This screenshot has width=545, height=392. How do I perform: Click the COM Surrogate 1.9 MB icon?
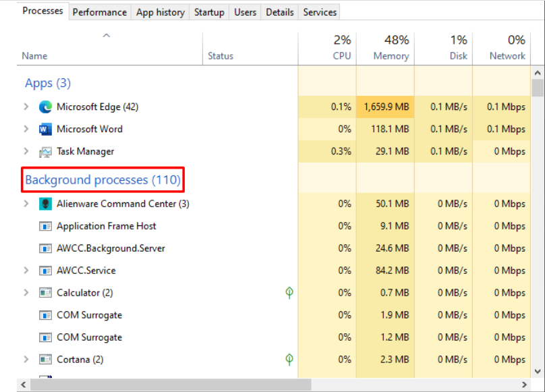45,316
